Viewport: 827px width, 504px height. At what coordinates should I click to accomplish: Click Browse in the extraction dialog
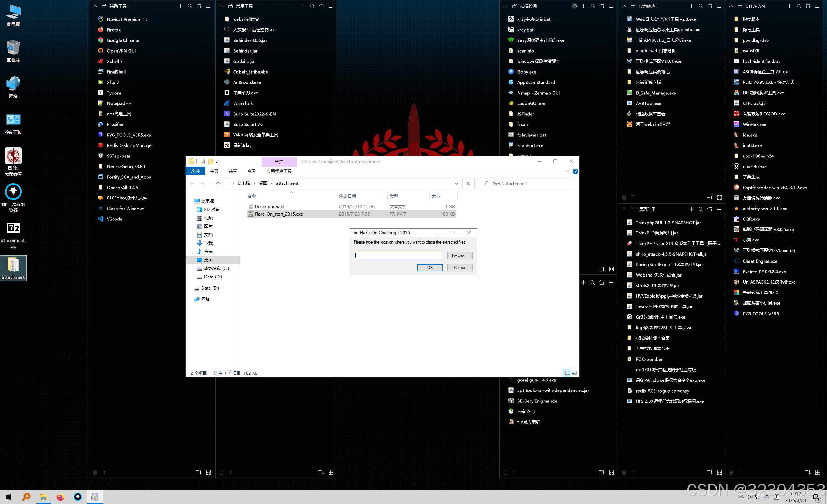click(x=459, y=256)
